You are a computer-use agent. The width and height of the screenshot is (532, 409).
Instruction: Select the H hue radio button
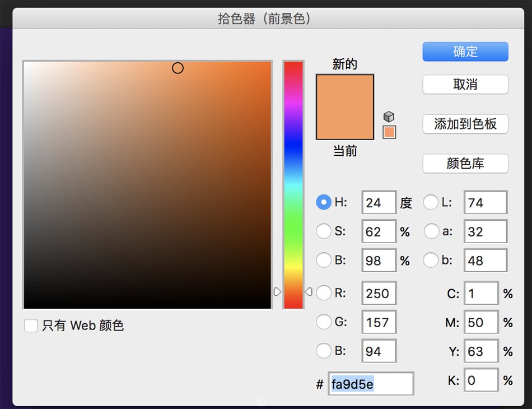[324, 202]
